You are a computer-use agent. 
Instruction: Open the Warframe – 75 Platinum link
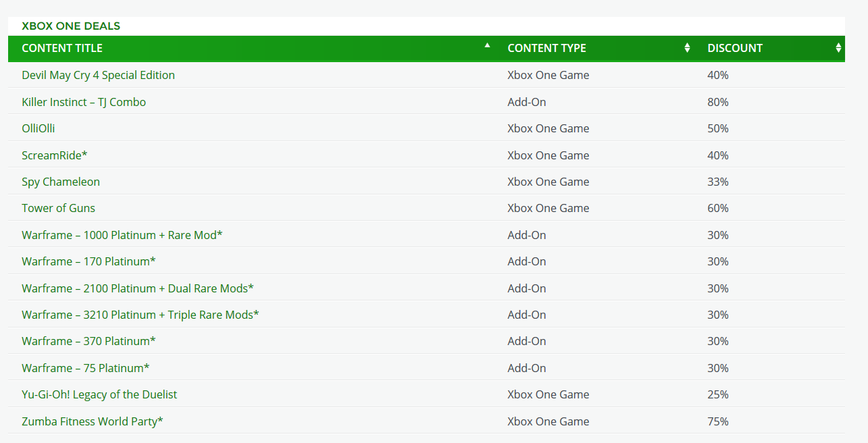point(85,368)
